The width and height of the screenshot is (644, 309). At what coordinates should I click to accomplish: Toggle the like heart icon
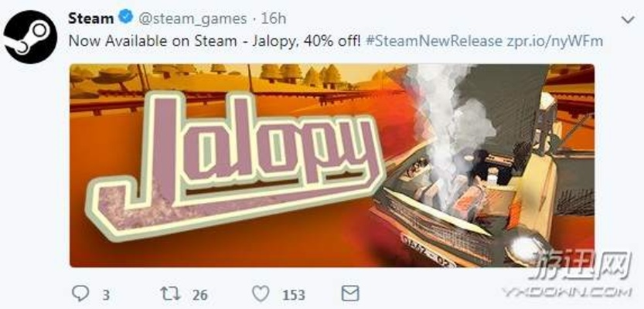[261, 294]
